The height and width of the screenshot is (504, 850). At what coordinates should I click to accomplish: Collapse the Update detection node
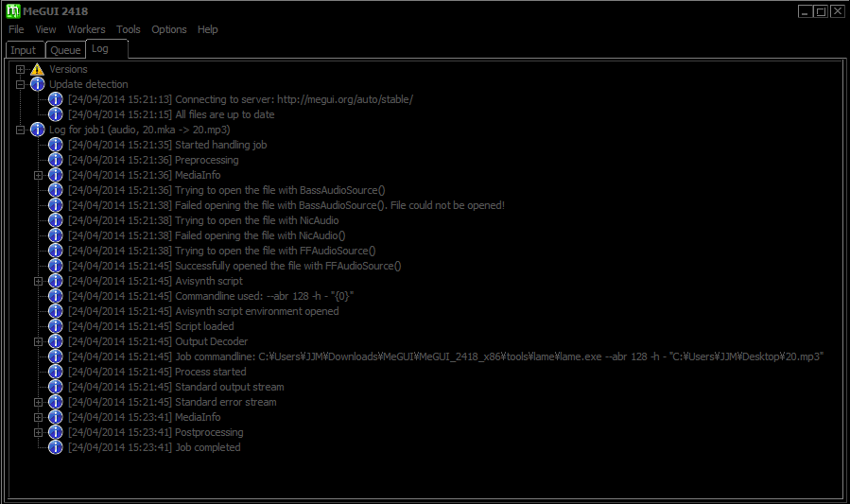(20, 84)
